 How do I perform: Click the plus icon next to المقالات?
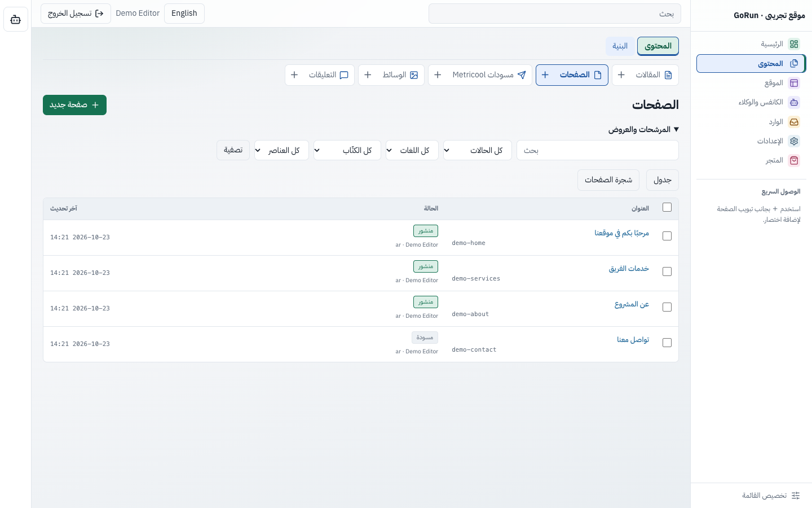(621, 75)
